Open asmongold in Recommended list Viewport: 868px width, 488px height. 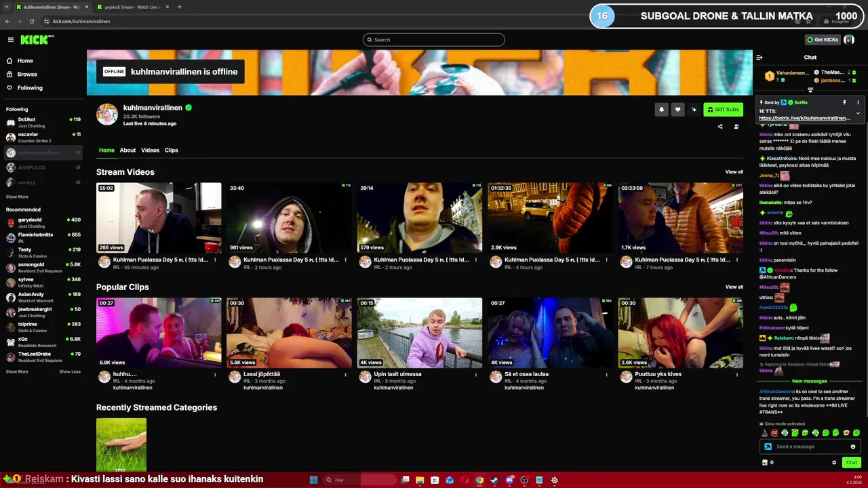coord(43,267)
